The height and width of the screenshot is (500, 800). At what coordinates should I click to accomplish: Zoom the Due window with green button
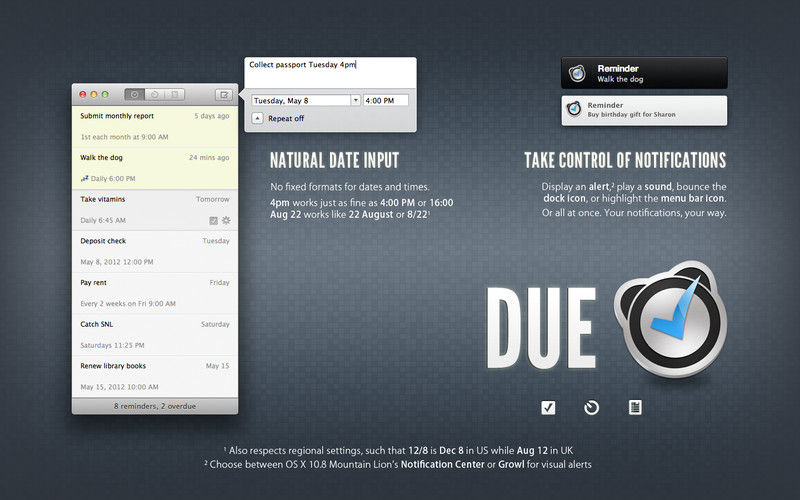click(105, 94)
